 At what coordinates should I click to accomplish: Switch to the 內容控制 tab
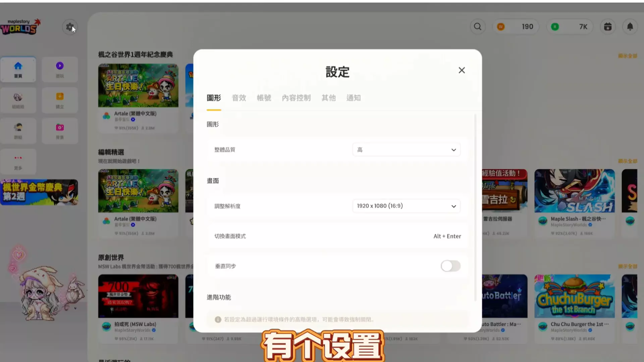[296, 98]
